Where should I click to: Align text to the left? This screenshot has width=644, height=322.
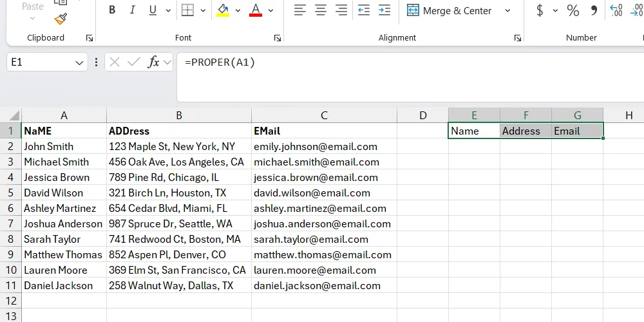(x=300, y=10)
